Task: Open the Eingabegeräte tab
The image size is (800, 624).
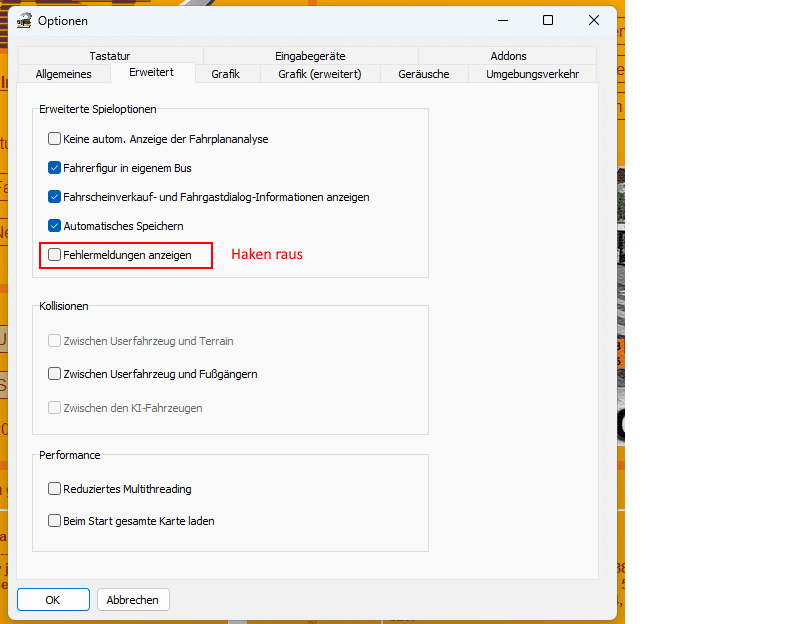Action: [310, 56]
